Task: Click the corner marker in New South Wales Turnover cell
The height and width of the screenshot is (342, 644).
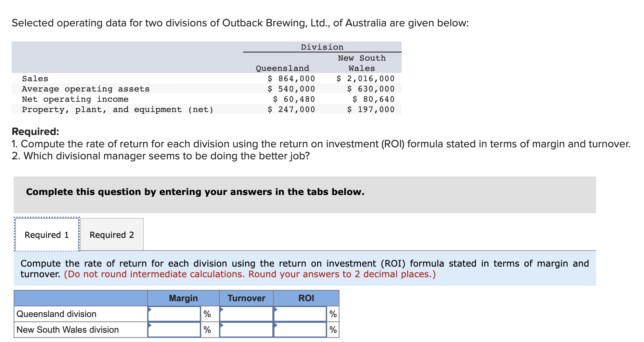Action: [222, 326]
